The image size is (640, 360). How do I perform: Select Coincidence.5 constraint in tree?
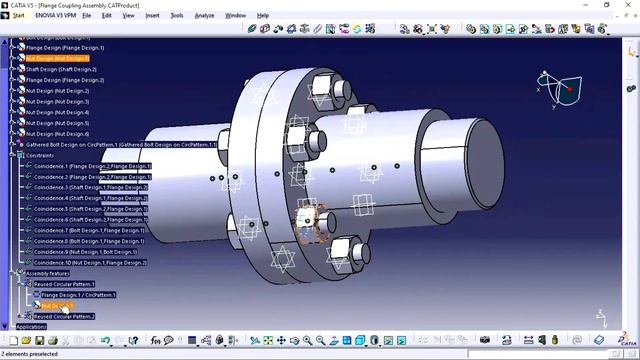91,209
